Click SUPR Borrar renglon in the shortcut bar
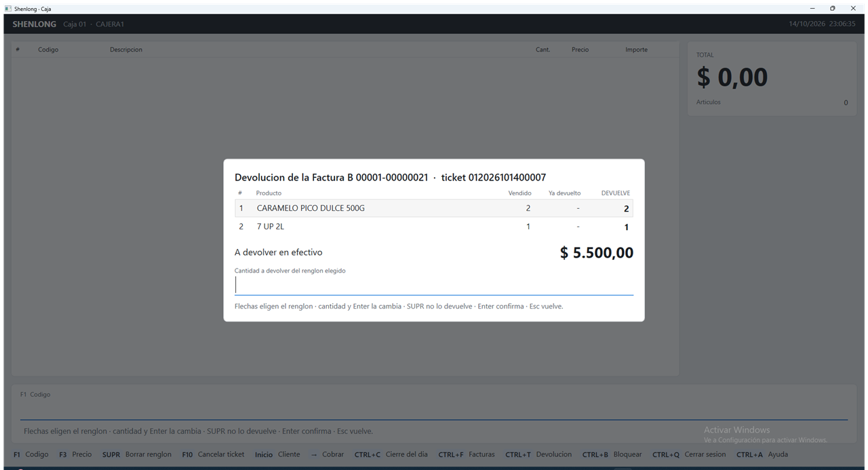 tap(137, 454)
